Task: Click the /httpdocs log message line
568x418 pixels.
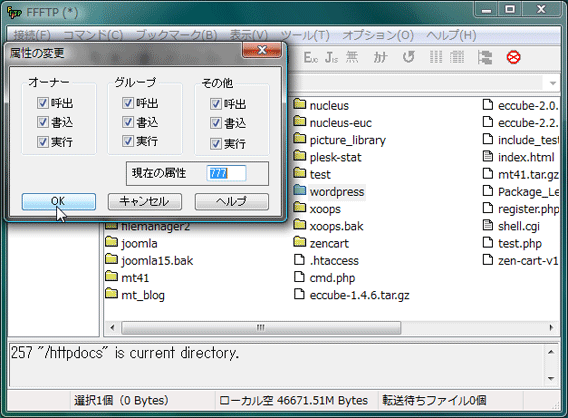Action: (x=125, y=352)
